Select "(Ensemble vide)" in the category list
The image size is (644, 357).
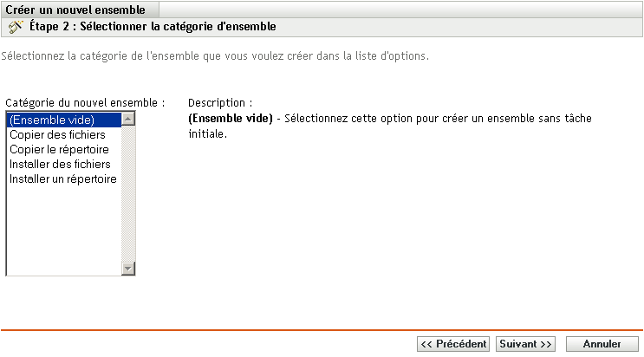tap(52, 120)
